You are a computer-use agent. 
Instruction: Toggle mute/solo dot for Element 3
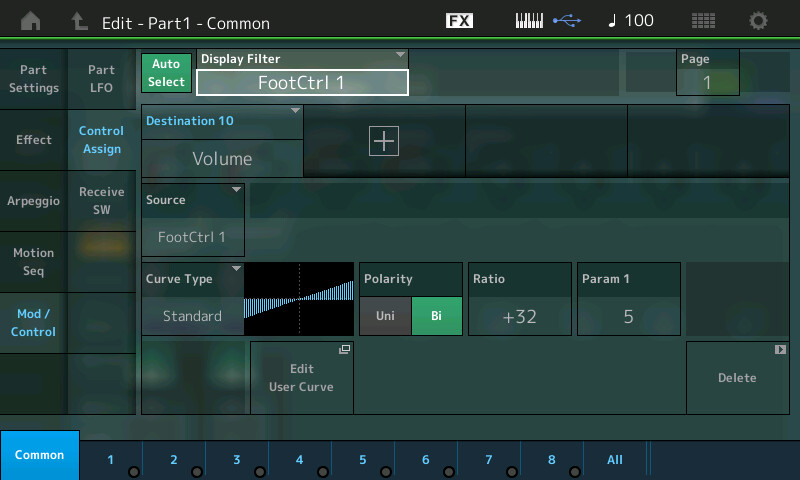260,472
